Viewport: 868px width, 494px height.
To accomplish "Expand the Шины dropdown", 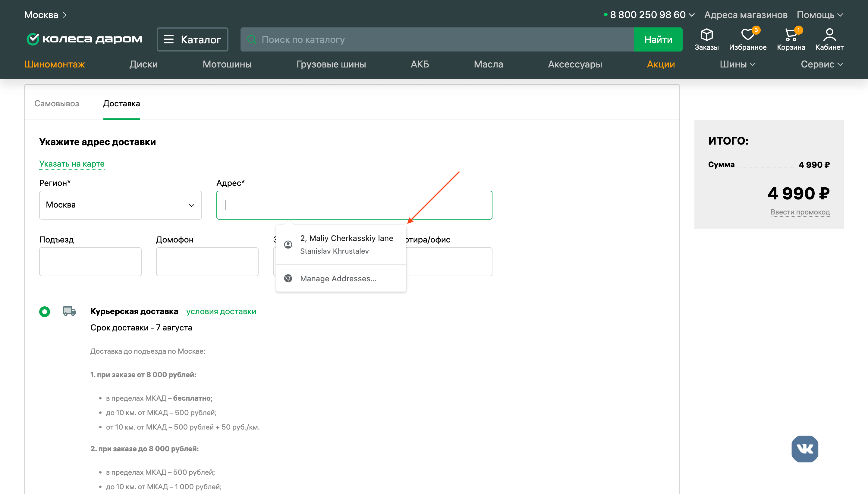I will click(x=737, y=64).
